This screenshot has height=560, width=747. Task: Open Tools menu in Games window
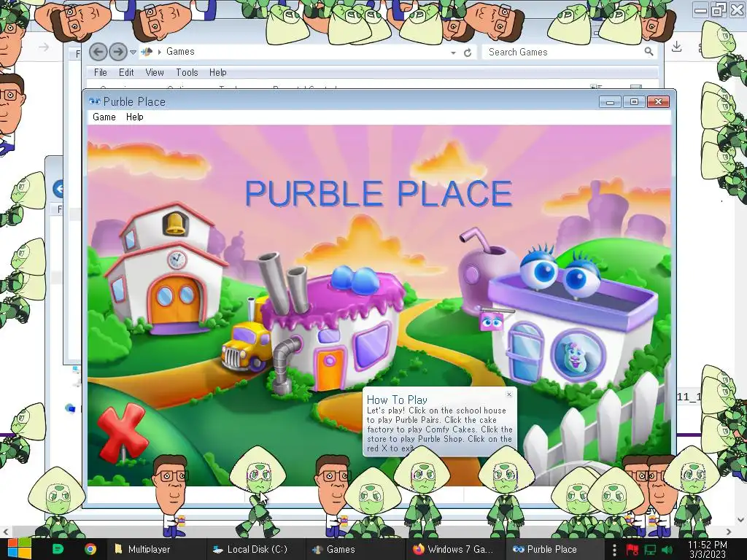187,72
